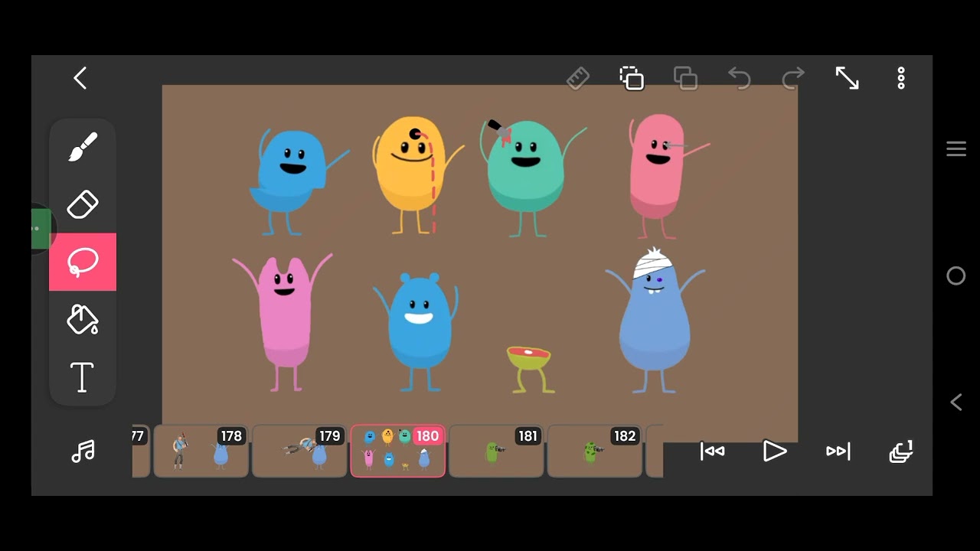Select the Brush tool

point(83,147)
